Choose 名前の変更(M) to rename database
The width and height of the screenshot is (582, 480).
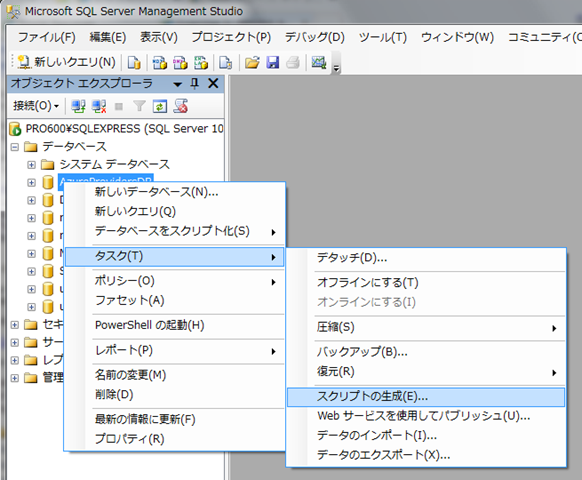click(x=174, y=375)
